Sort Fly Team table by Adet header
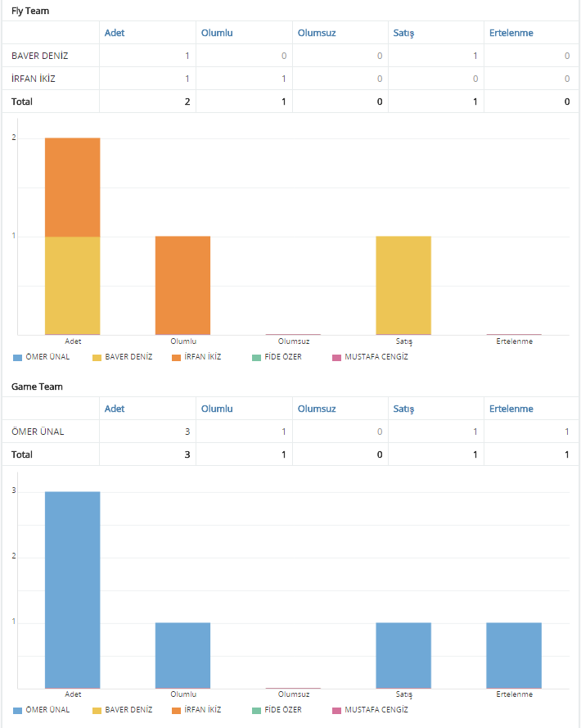The width and height of the screenshot is (581, 728). tap(115, 33)
